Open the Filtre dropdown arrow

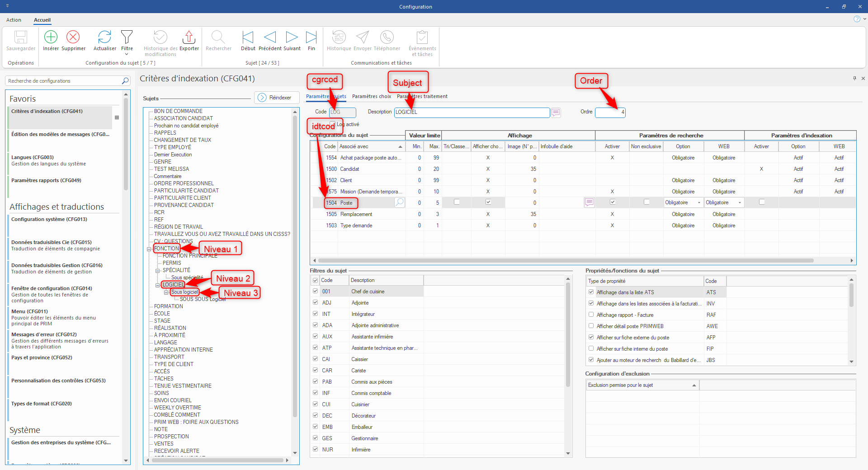[127, 54]
